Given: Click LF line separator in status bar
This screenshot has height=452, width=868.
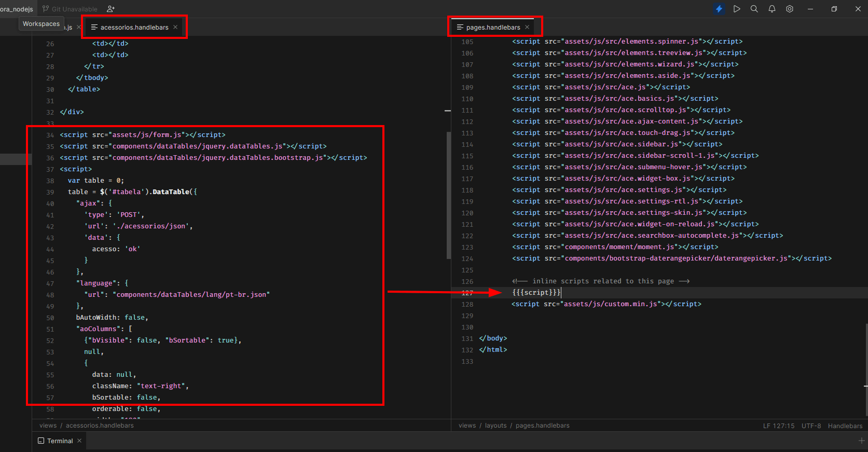Looking at the screenshot, I should click(766, 426).
